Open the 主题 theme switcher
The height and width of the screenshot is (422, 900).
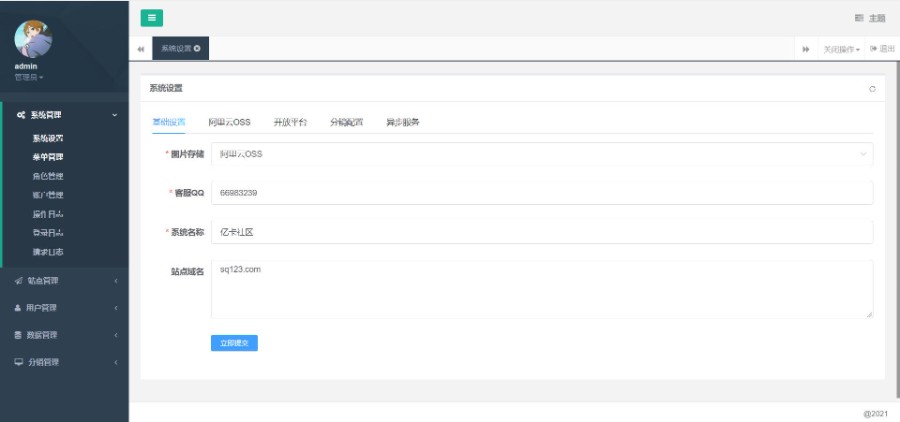(x=870, y=18)
